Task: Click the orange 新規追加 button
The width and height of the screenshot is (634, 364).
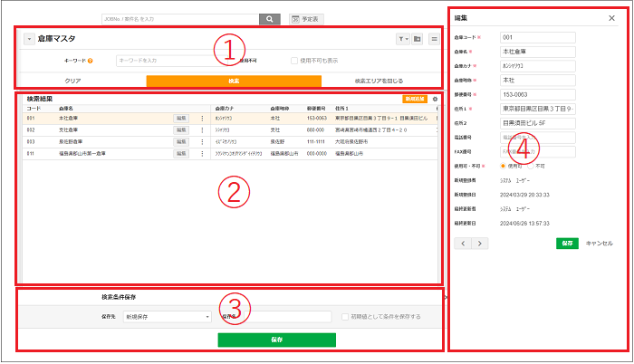Action: 414,98
